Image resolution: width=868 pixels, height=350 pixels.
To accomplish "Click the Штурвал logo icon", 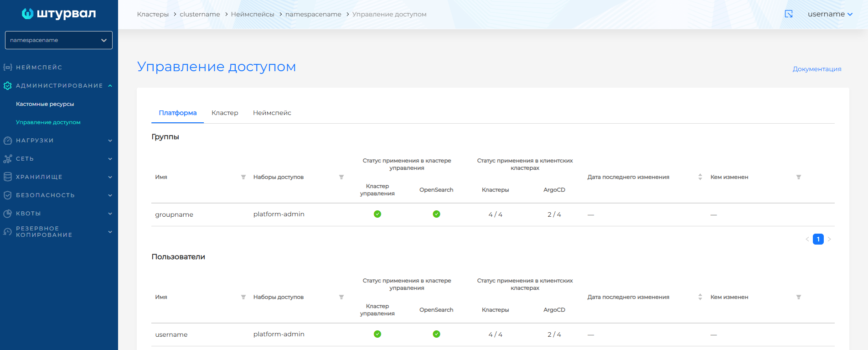I will pyautogui.click(x=28, y=14).
